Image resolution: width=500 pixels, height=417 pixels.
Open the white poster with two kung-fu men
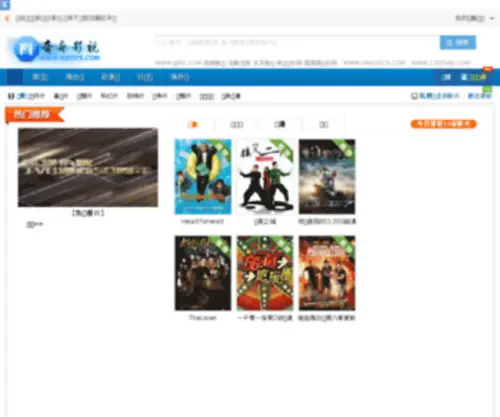pos(265,177)
